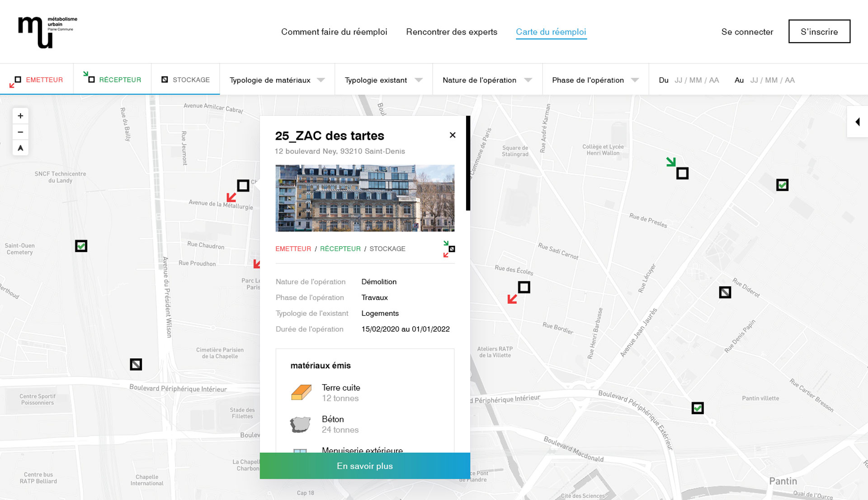This screenshot has width=868, height=500.
Task: Click the Du start date field
Action: pyautogui.click(x=696, y=80)
